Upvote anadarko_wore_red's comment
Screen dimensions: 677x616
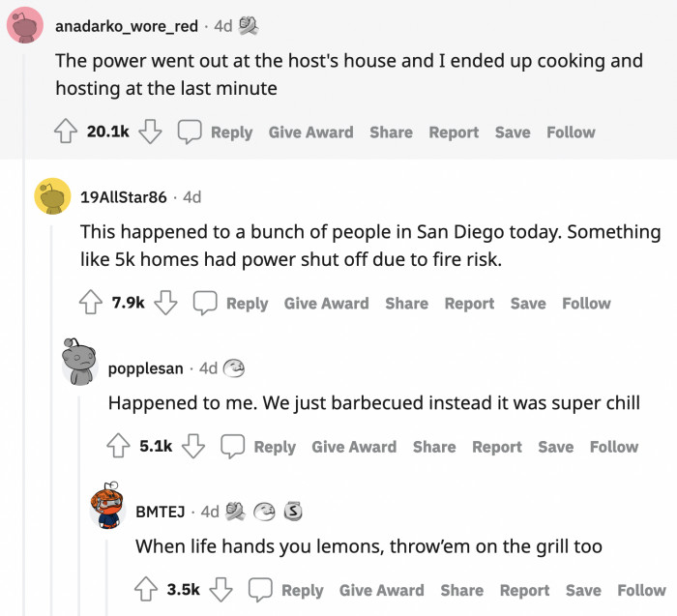click(67, 132)
